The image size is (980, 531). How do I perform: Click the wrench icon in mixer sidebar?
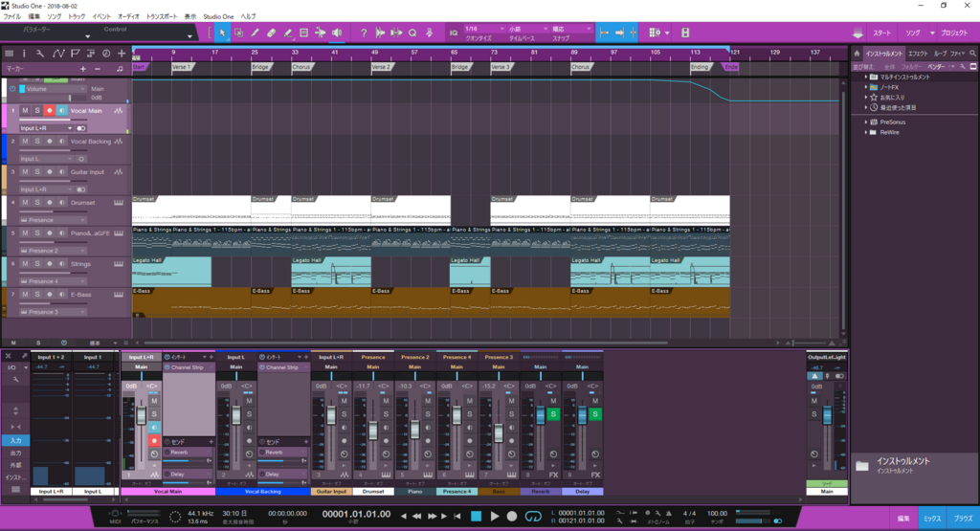(x=15, y=380)
